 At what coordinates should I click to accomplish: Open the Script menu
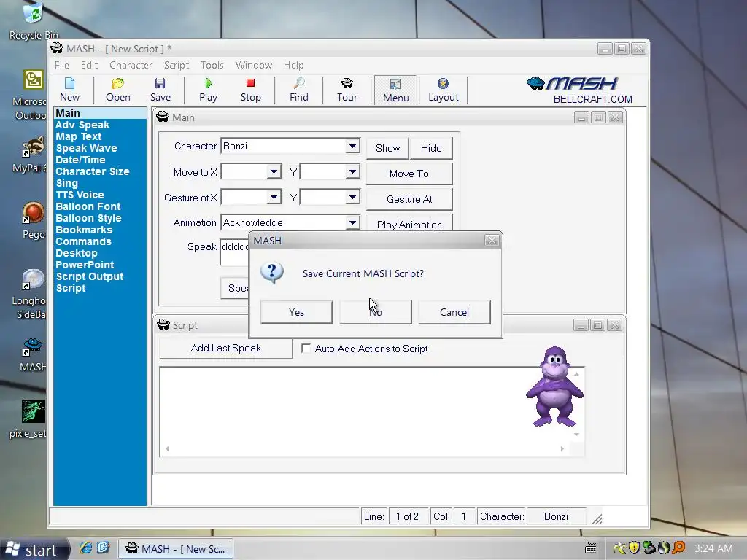click(x=177, y=65)
